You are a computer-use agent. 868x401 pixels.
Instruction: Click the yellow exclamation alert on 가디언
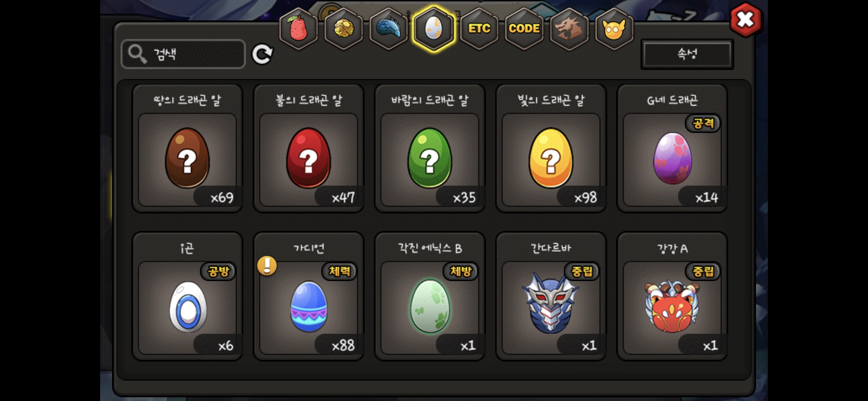[267, 266]
